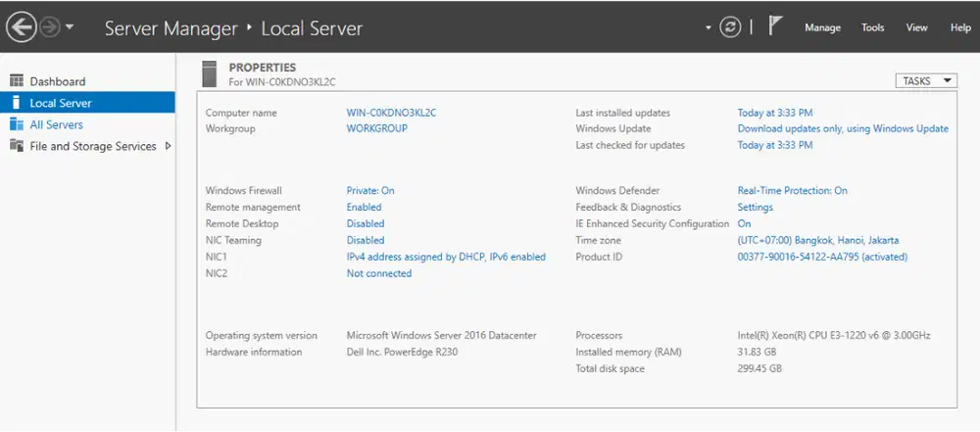Viewport: 980px width, 432px height.
Task: Click the 'Operating system version' label
Action: (262, 335)
